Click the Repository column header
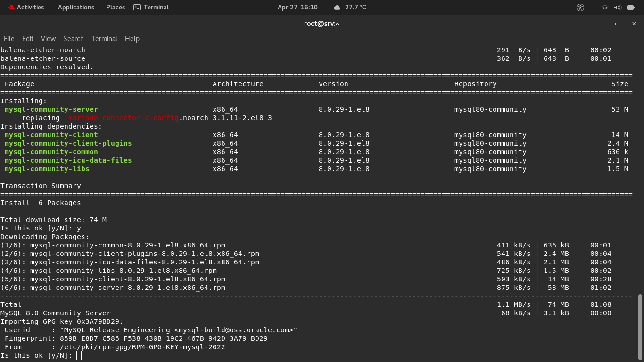644x362 pixels. [476, 84]
